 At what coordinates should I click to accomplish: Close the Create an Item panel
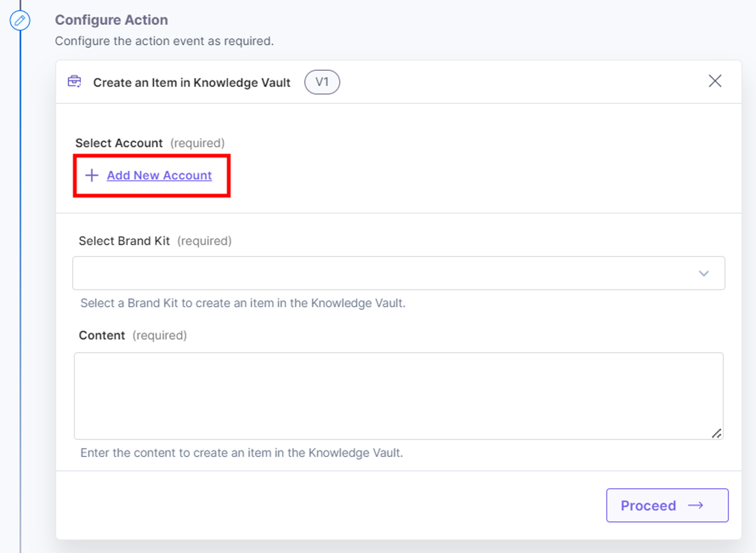click(x=715, y=81)
